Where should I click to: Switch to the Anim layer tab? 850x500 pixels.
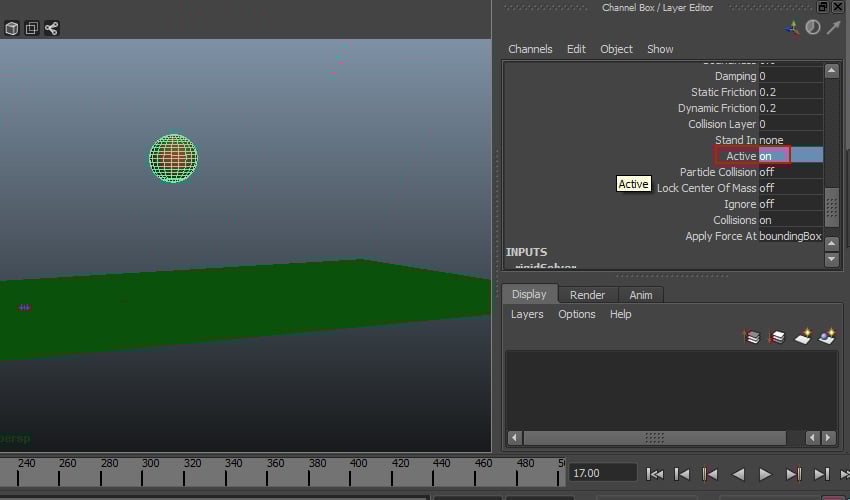click(641, 294)
